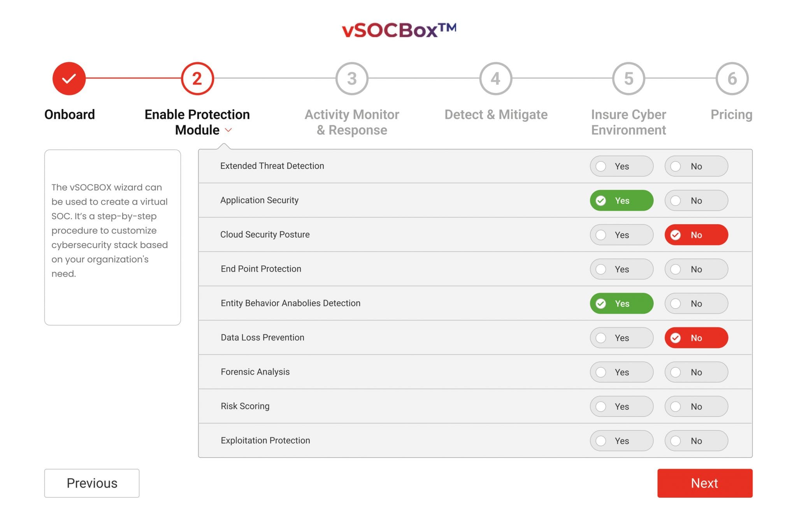797x532 pixels.
Task: Click step 6 circle for Pricing
Action: (732, 78)
